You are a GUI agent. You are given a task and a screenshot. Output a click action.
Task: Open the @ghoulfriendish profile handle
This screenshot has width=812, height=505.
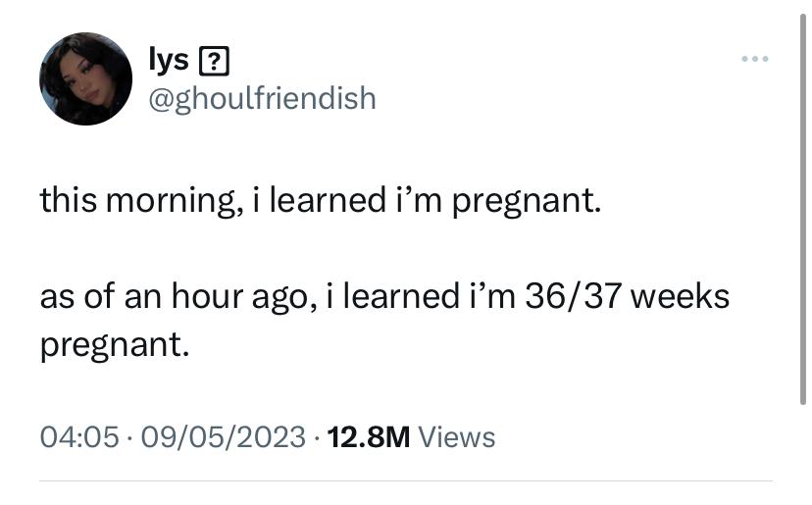(x=262, y=98)
